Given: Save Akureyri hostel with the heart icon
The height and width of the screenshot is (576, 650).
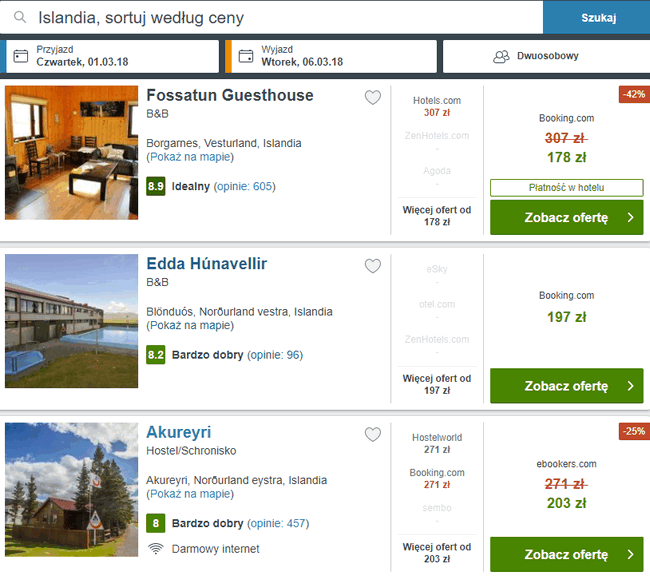Looking at the screenshot, I should (373, 434).
